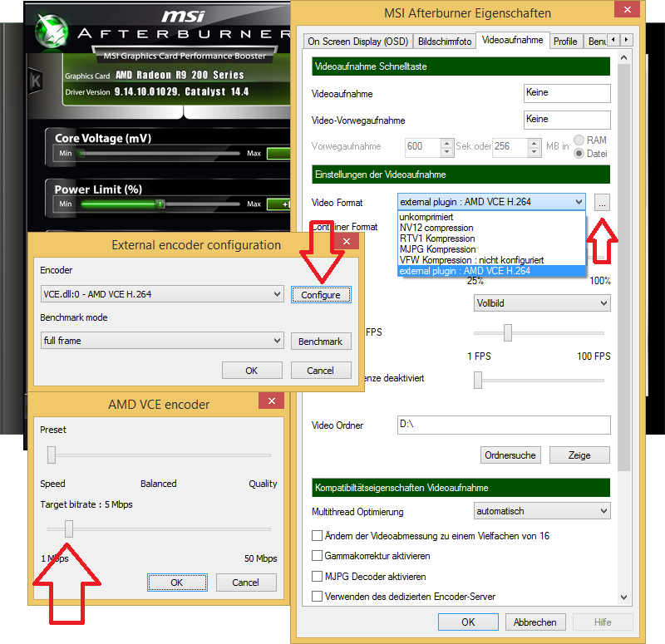The width and height of the screenshot is (665, 644).
Task: Increase the 600 Sek spinner value
Action: click(x=446, y=143)
